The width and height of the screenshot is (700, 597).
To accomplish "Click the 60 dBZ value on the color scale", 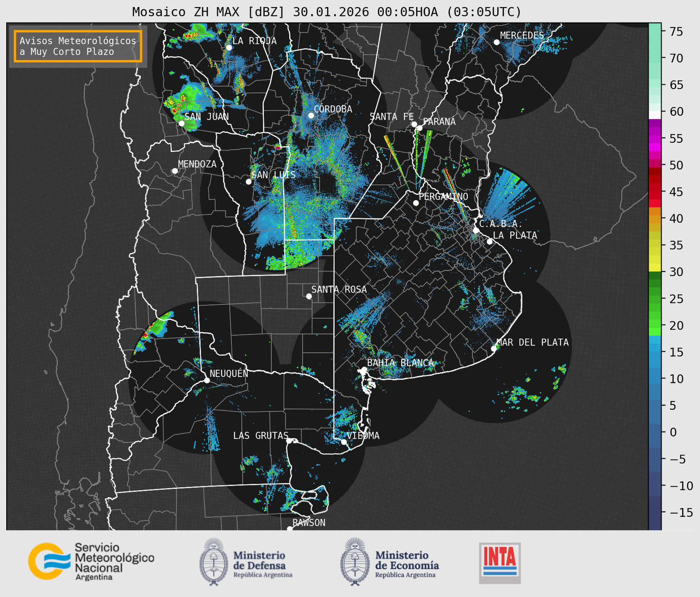I will [676, 112].
